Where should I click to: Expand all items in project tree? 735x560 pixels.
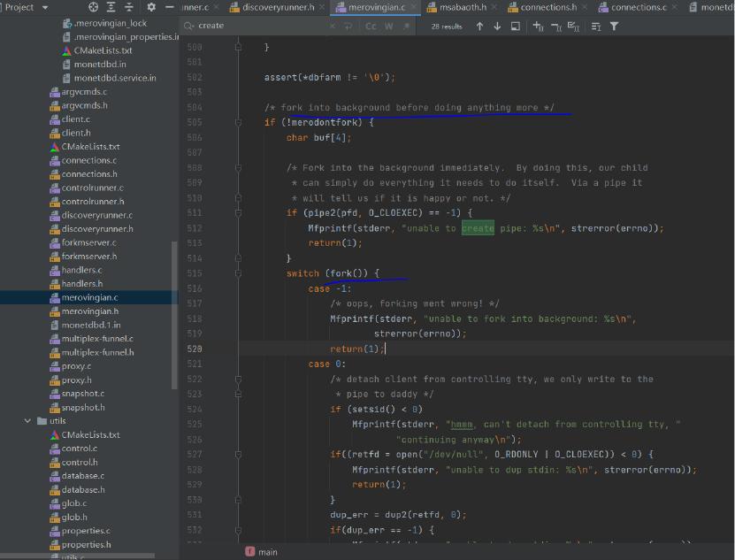[111, 7]
